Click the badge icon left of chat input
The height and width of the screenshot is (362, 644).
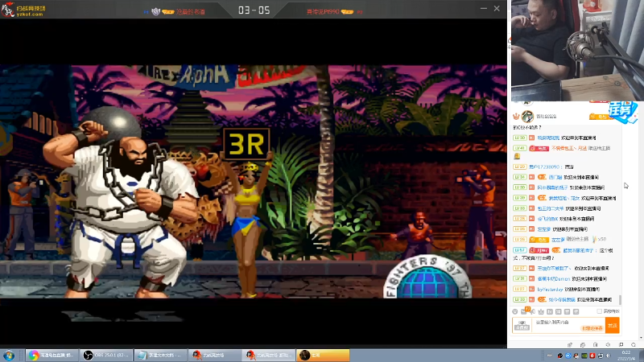pyautogui.click(x=522, y=326)
